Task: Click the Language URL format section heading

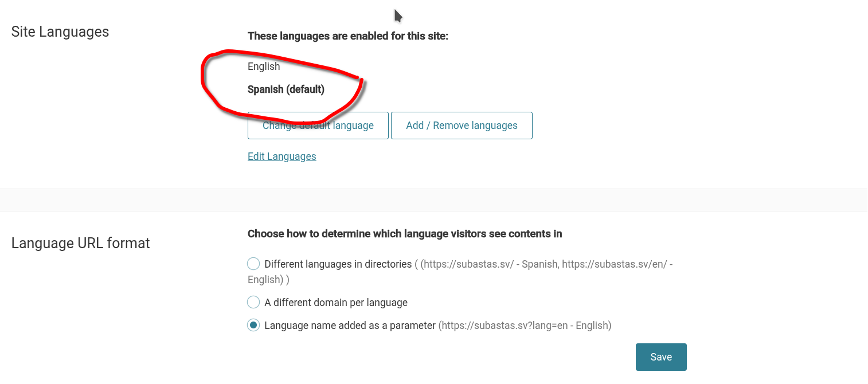Action: (x=80, y=243)
